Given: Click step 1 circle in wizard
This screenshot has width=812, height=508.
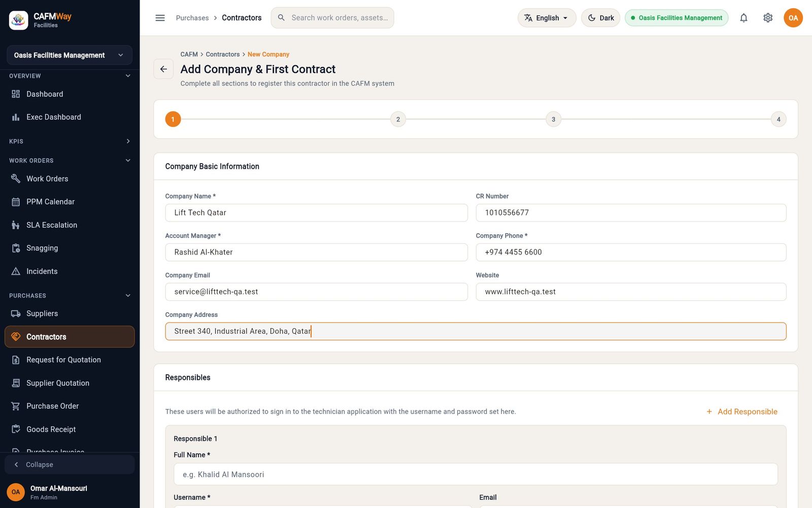Looking at the screenshot, I should click(173, 119).
